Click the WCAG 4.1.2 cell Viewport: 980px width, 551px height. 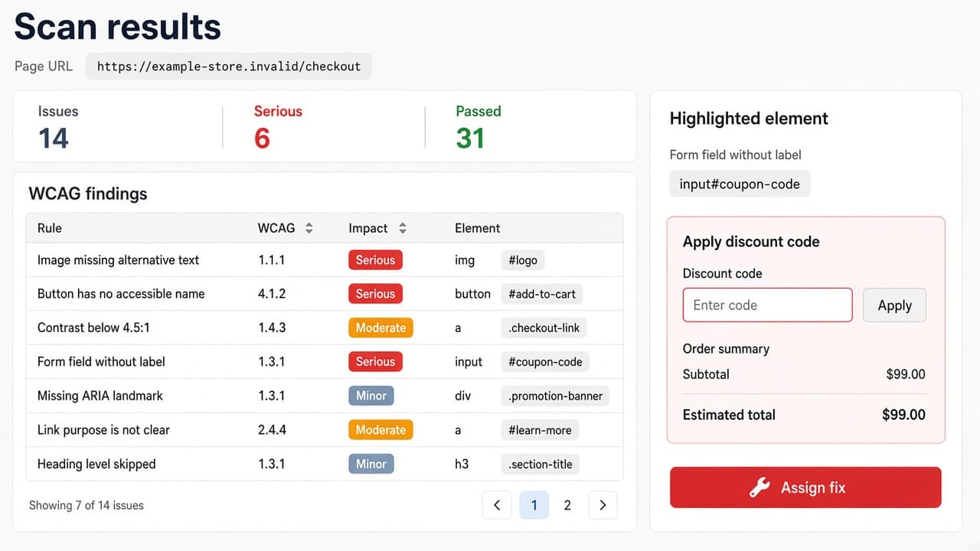click(x=272, y=294)
